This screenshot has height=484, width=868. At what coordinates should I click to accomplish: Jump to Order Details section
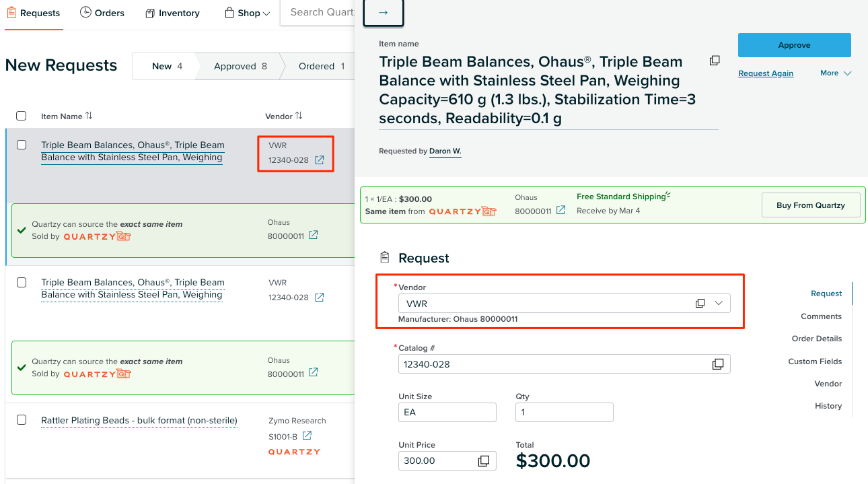817,339
